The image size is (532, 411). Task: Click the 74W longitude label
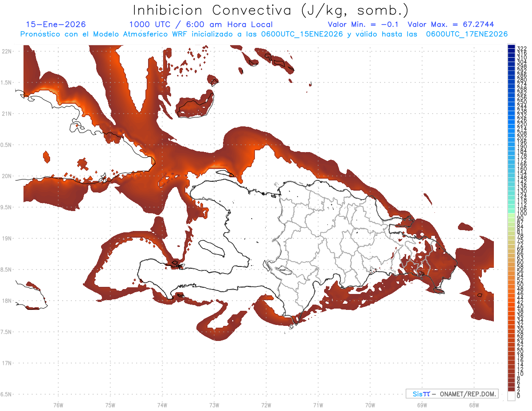pyautogui.click(x=162, y=405)
